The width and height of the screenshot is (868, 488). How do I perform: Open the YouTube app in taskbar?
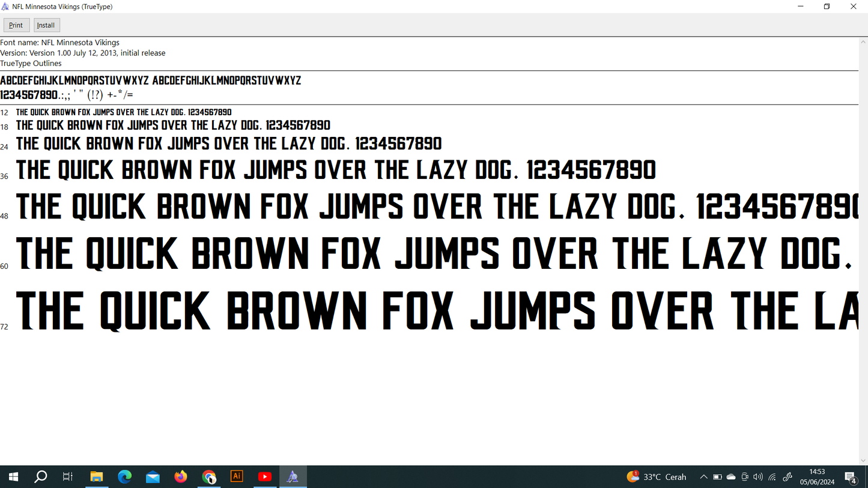pos(265,477)
